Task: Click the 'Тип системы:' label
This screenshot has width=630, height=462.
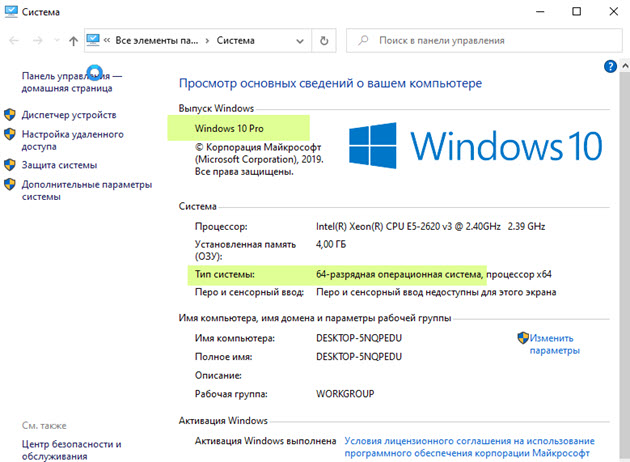Action: click(225, 274)
